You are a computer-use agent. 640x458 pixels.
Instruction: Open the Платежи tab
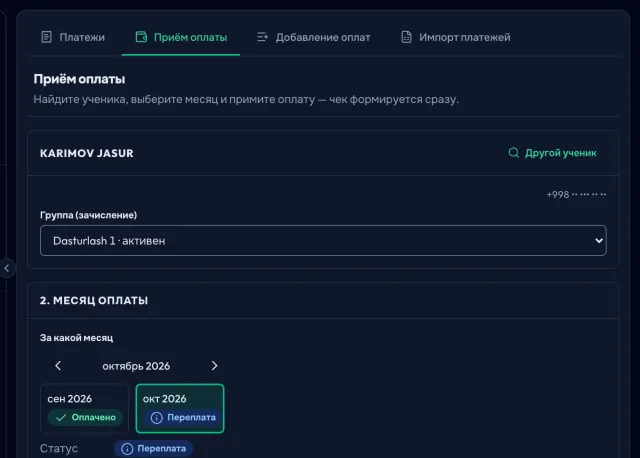pos(73,37)
